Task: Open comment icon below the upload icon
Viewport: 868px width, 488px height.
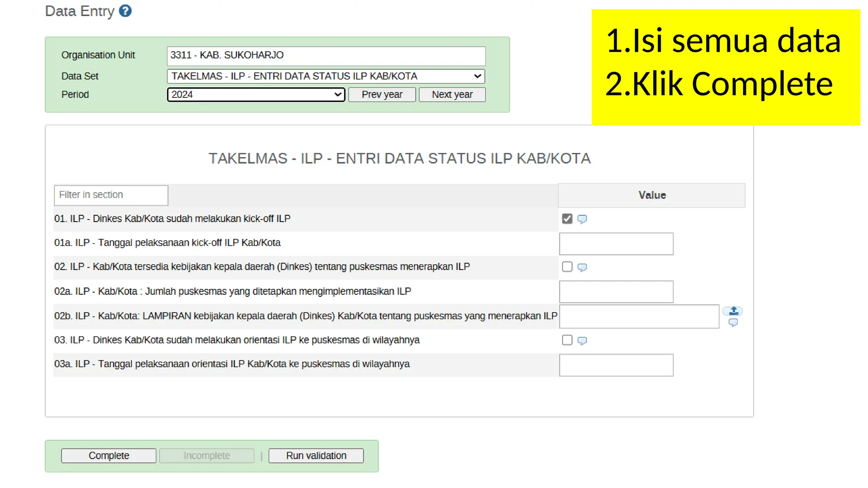Action: [733, 323]
